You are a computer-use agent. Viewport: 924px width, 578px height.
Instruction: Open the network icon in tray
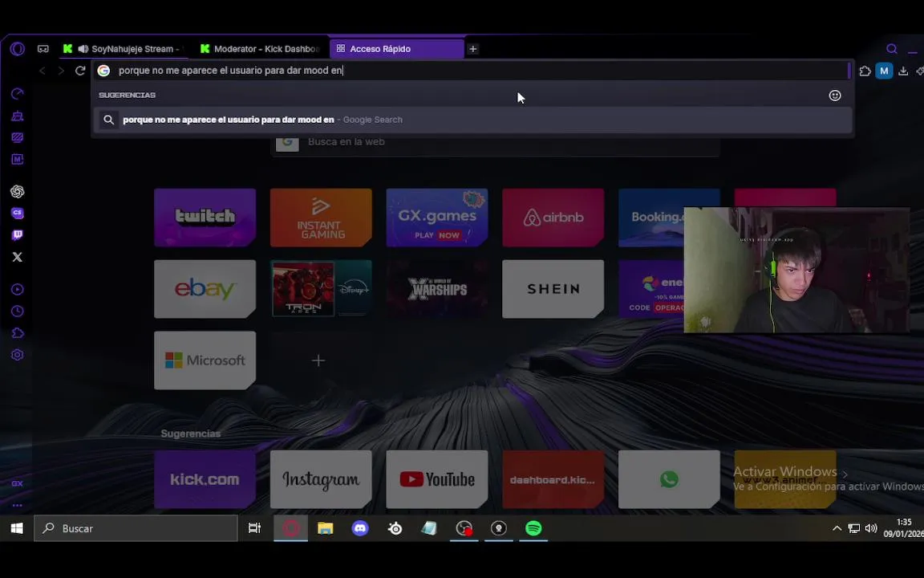(x=854, y=528)
